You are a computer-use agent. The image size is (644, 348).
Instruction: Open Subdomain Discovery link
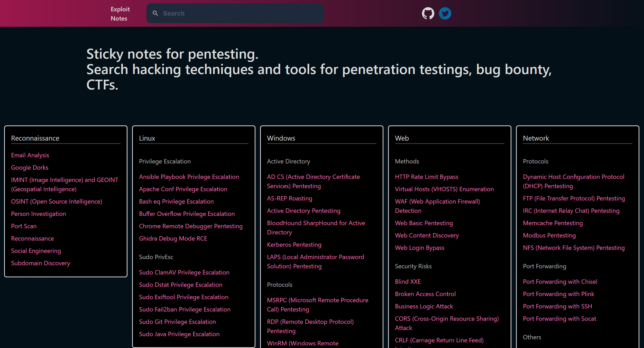coord(40,263)
